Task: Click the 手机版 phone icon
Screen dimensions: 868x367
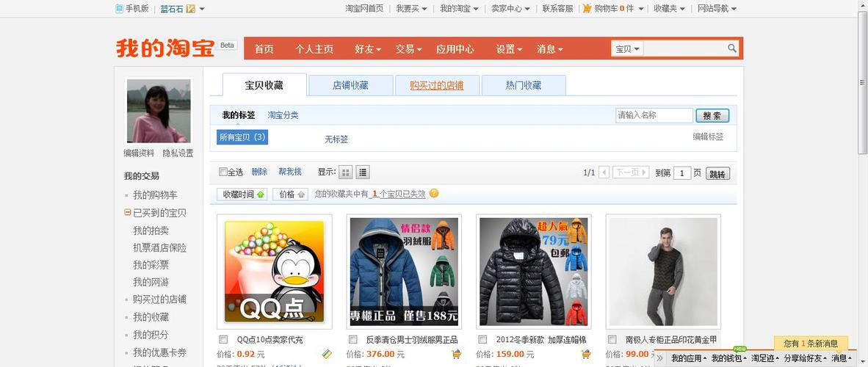Action: tap(119, 8)
